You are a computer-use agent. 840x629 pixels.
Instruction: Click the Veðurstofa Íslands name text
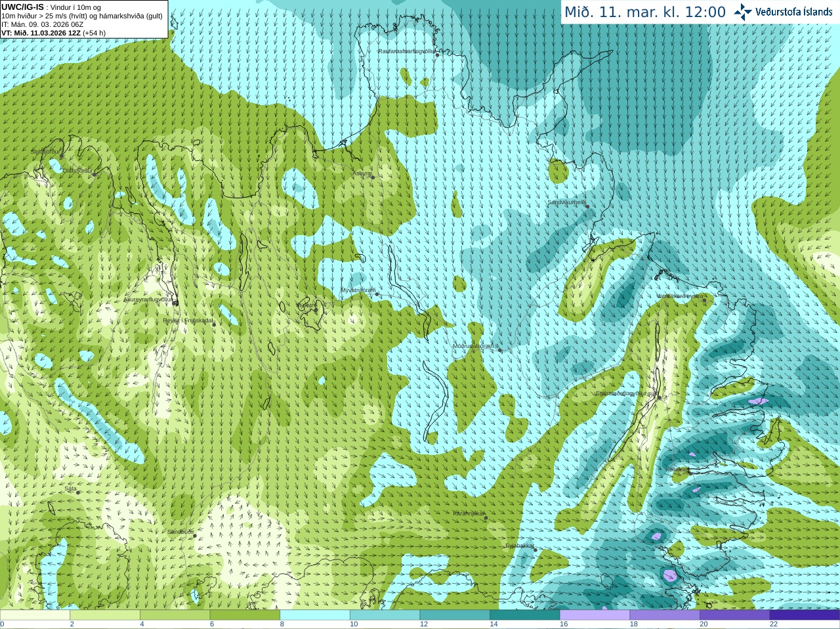[x=794, y=12]
